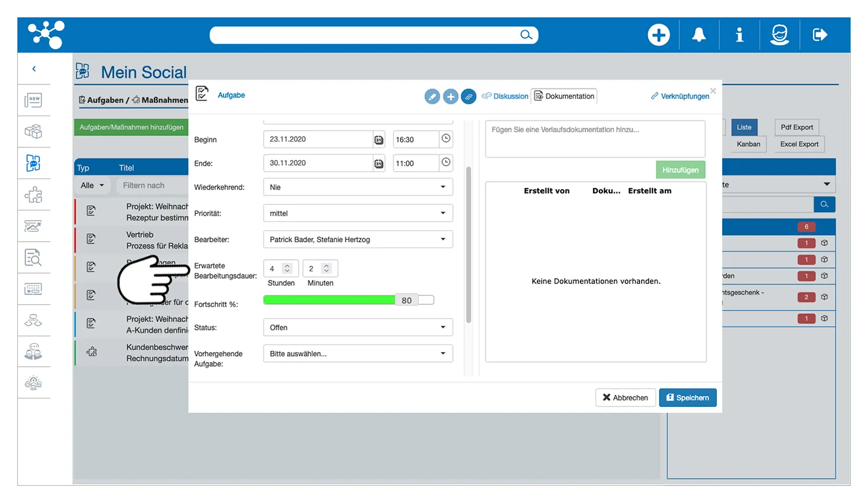Viewport: 868px width, 503px height.
Task: Select the Dokumentation tab
Action: (564, 97)
